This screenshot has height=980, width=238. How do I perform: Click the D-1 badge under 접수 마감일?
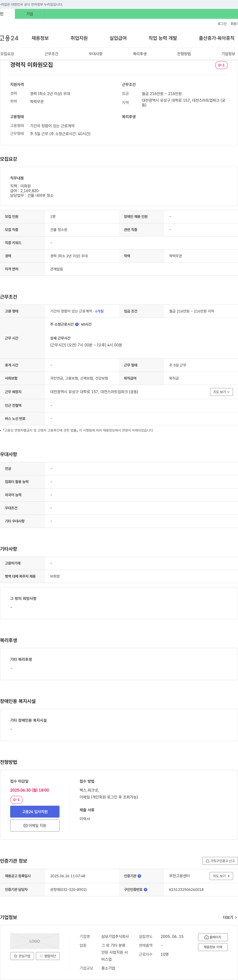16,800
